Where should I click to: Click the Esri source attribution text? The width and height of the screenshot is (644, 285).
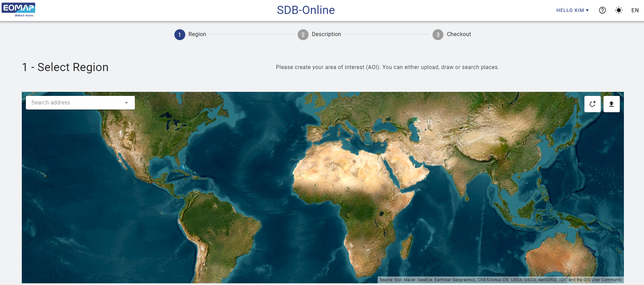pyautogui.click(x=500, y=280)
